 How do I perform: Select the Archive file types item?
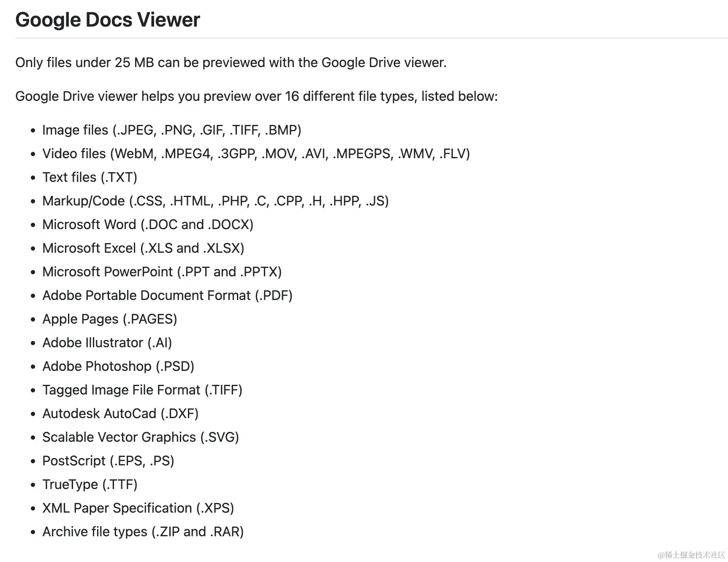[x=143, y=532]
